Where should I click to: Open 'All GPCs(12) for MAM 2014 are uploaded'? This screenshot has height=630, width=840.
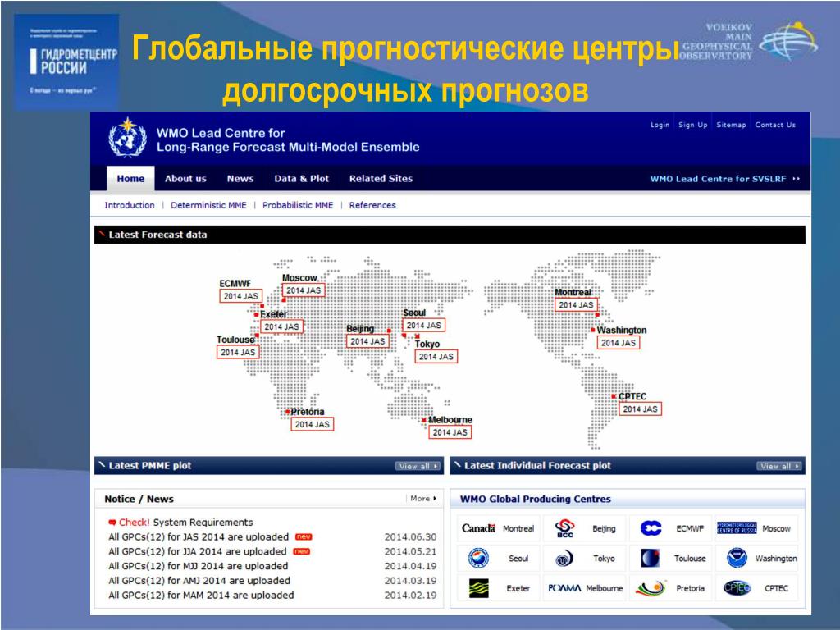pos(201,596)
